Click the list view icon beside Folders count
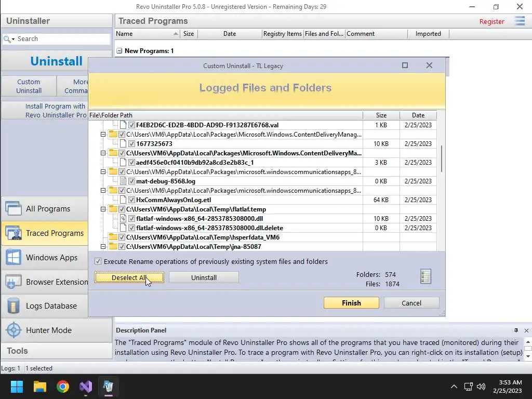Screen dimensions: 532x399 [425, 276]
